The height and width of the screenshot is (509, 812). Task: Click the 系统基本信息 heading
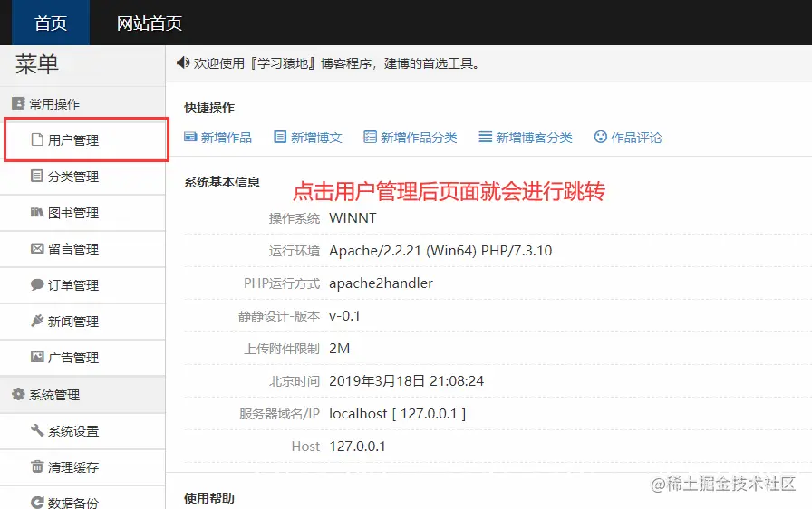point(222,182)
